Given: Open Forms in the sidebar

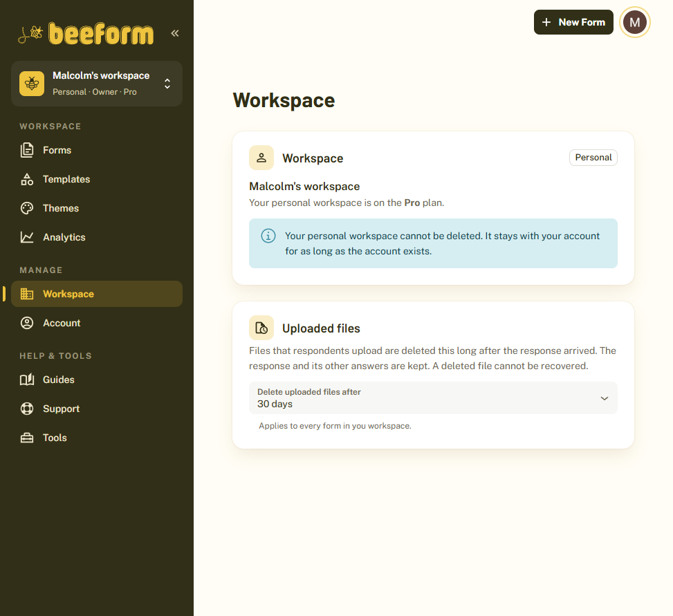Looking at the screenshot, I should point(97,150).
